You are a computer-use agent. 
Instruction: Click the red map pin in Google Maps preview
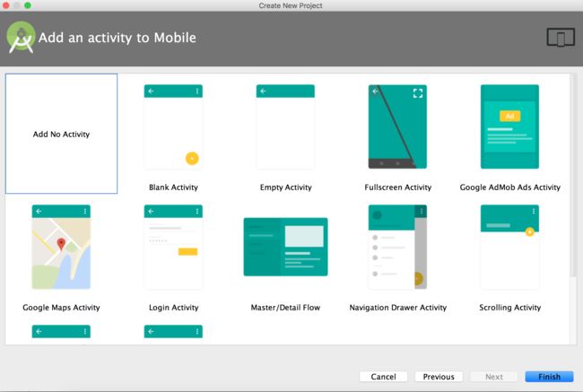pos(61,244)
